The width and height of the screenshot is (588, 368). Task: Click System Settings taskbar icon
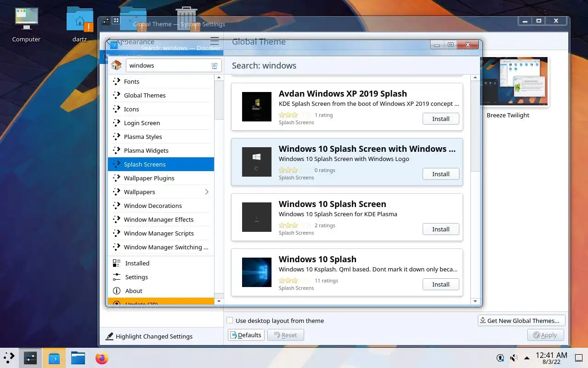tap(30, 357)
